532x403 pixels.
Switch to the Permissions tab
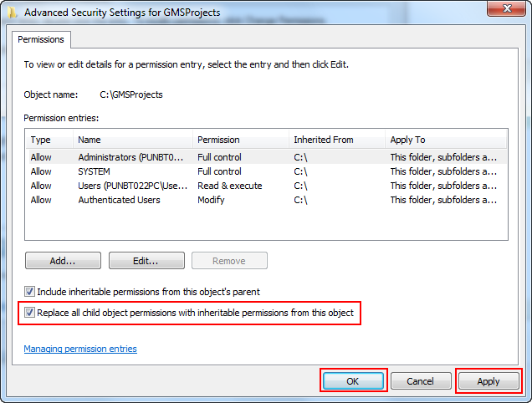coord(41,39)
